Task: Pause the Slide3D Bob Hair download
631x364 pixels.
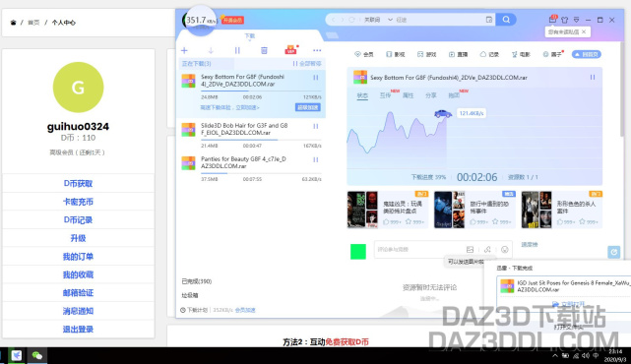Action: tap(315, 126)
